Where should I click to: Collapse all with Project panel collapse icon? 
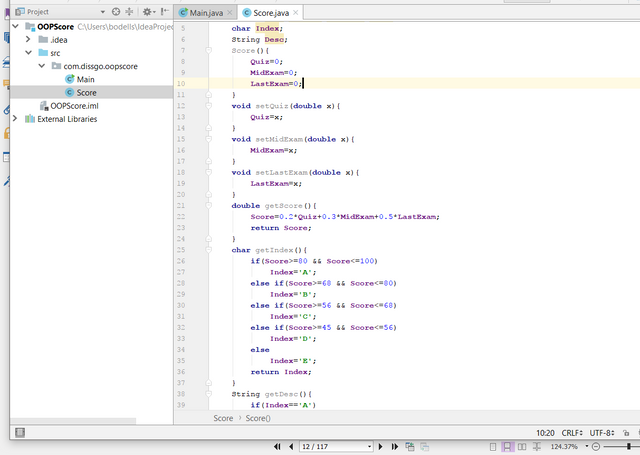pos(129,12)
